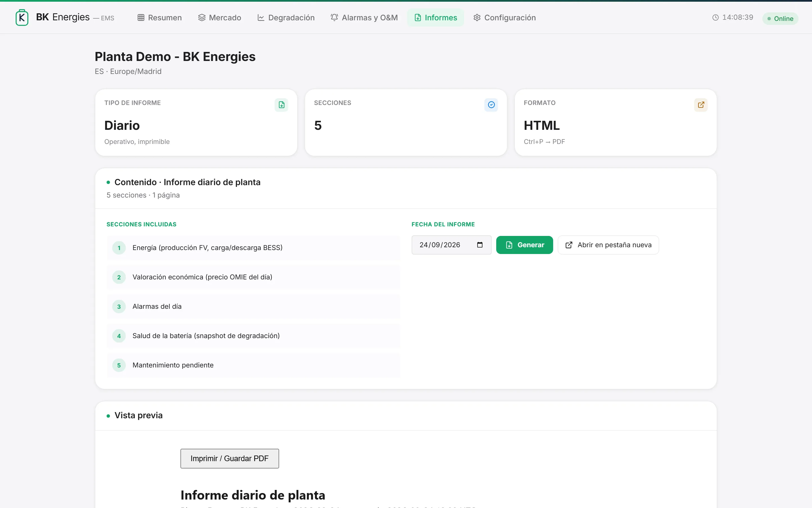Click Abrir en pestaña nueva button
812x508 pixels.
tap(608, 245)
